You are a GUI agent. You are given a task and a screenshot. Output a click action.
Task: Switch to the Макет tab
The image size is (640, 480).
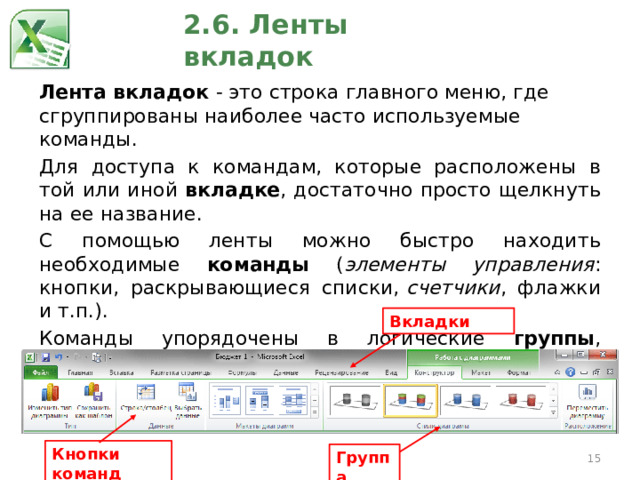(480, 372)
